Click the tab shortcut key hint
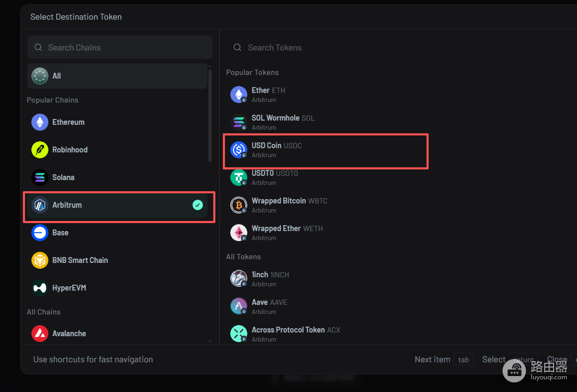577x392 pixels. [464, 360]
